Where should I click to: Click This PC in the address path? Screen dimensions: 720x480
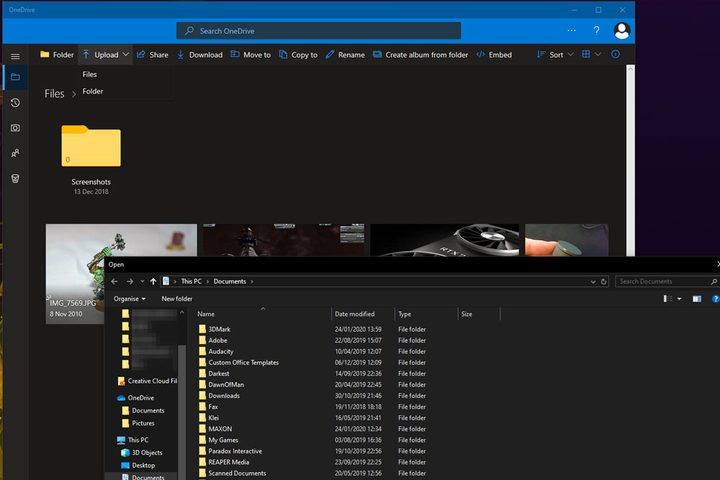tap(191, 281)
